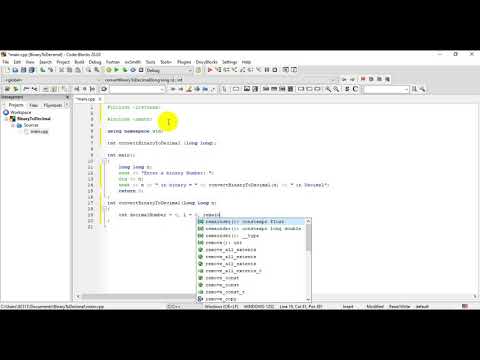Open the Edit menu

click(x=17, y=62)
